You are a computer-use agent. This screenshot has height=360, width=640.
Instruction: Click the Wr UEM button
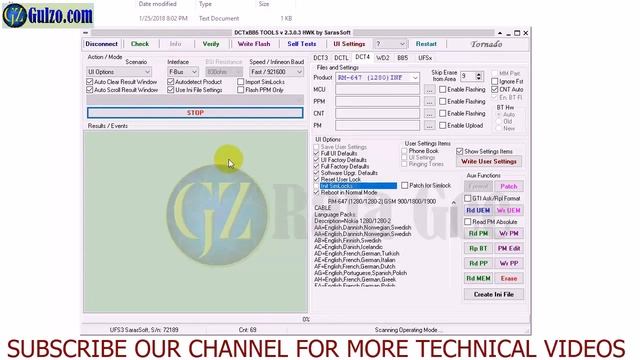click(x=509, y=211)
